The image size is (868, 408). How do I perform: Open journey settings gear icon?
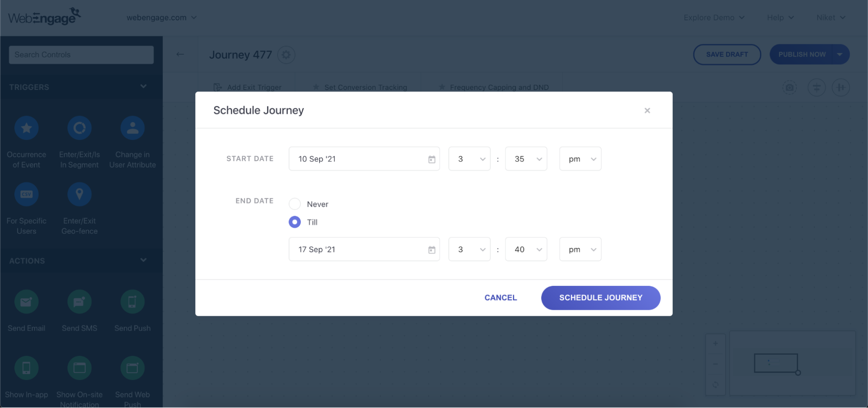[x=286, y=55]
